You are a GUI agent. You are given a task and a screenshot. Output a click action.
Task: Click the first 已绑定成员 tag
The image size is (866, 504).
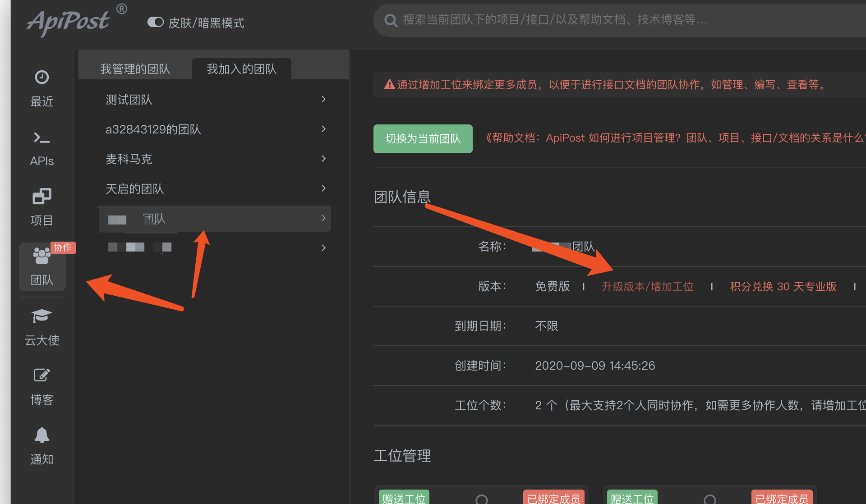pyautogui.click(x=554, y=497)
